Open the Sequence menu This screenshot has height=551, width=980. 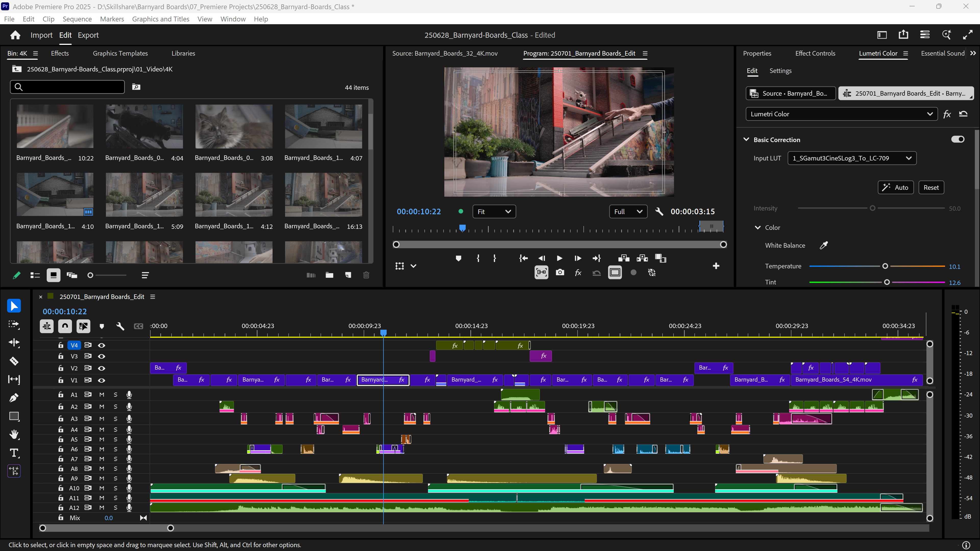[x=77, y=19]
